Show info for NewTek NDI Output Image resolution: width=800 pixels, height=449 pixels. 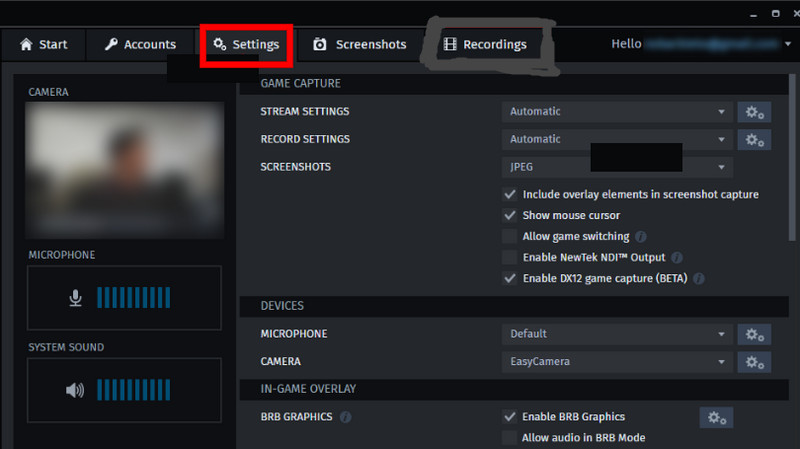tap(677, 258)
